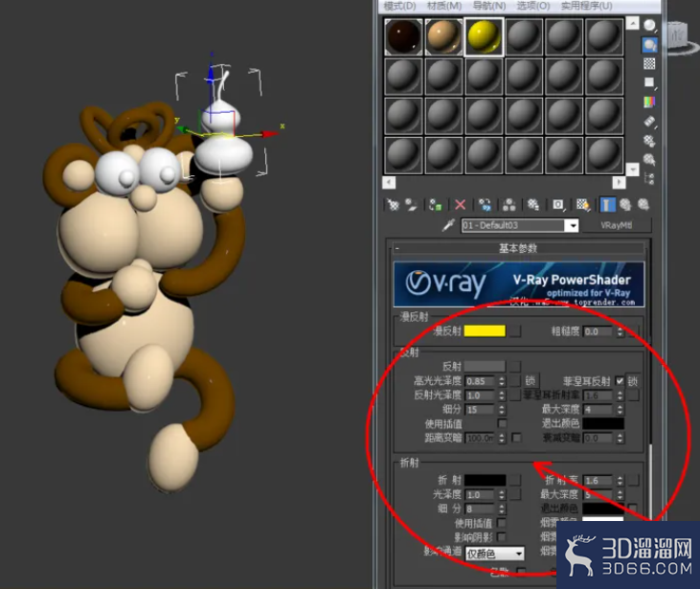This screenshot has width=700, height=589.
Task: Click the sample slots scroll right arrow
Action: 619,182
